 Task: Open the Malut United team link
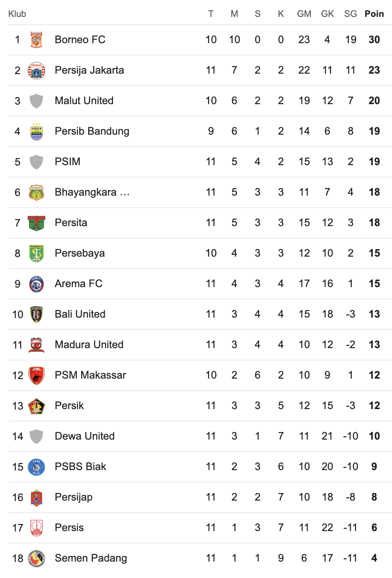point(84,101)
